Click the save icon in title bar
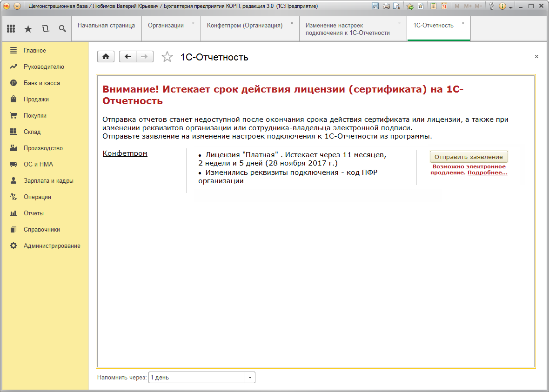549x392 pixels. tap(375, 7)
